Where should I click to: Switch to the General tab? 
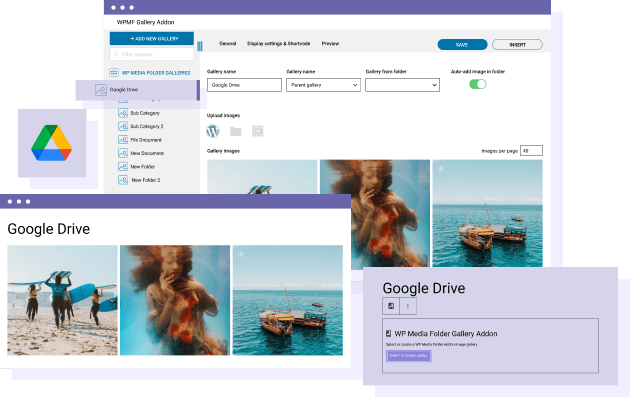pyautogui.click(x=228, y=43)
